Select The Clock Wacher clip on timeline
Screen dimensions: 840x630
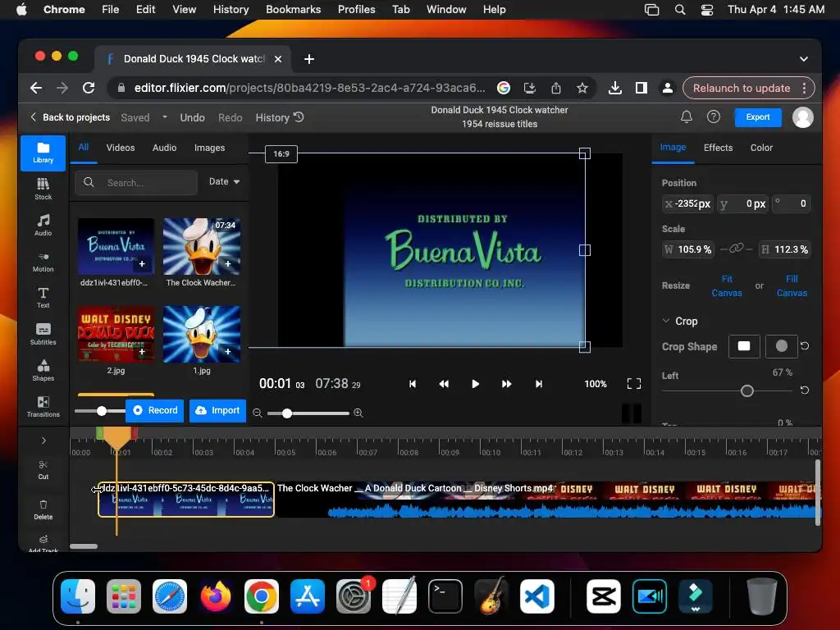(546, 500)
